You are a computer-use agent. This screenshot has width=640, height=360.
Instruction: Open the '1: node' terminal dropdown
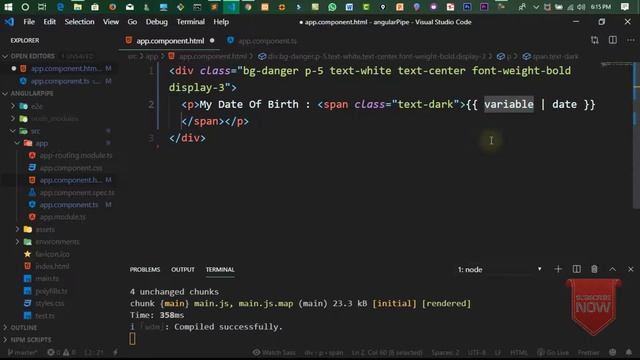[x=499, y=269]
